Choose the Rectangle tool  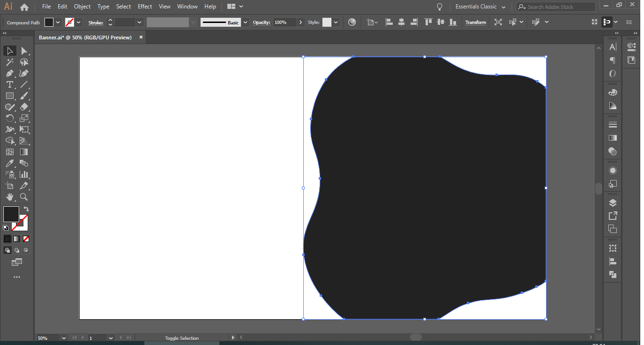pyautogui.click(x=10, y=96)
